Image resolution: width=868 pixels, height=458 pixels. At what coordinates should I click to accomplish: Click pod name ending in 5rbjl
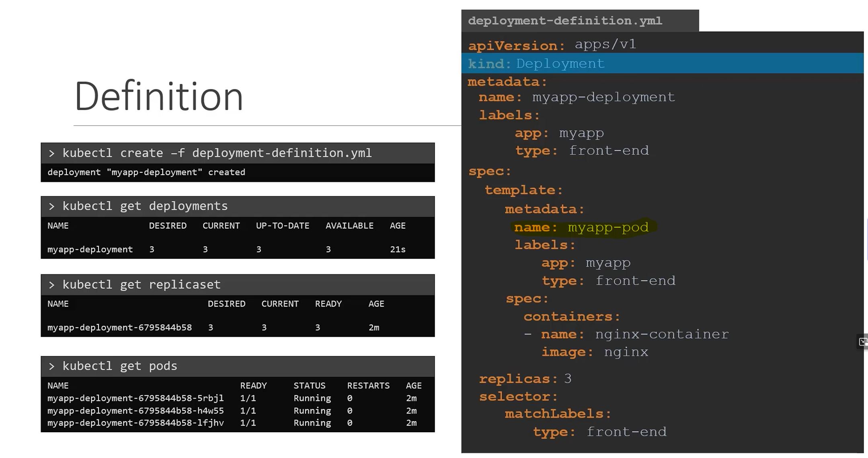point(135,398)
